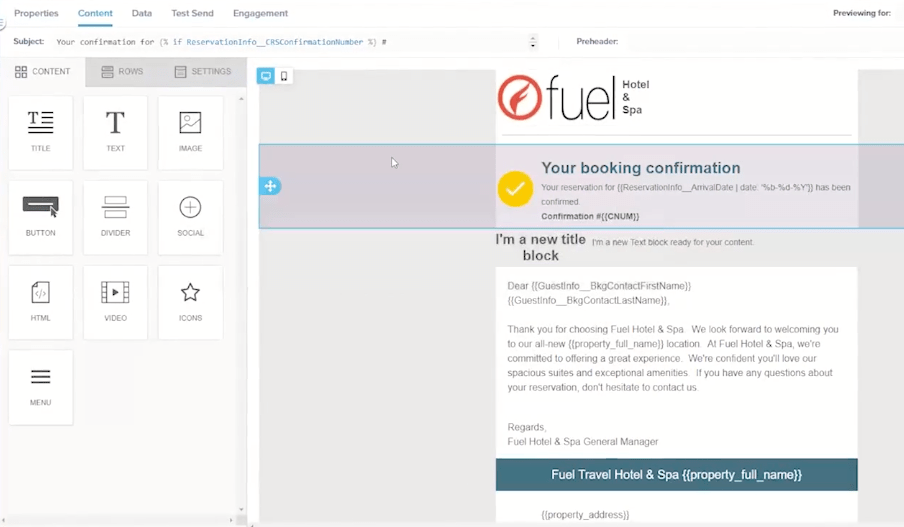The height and width of the screenshot is (527, 904).
Task: Click the 'I'm a new Text block' placeholder
Action: click(x=672, y=242)
